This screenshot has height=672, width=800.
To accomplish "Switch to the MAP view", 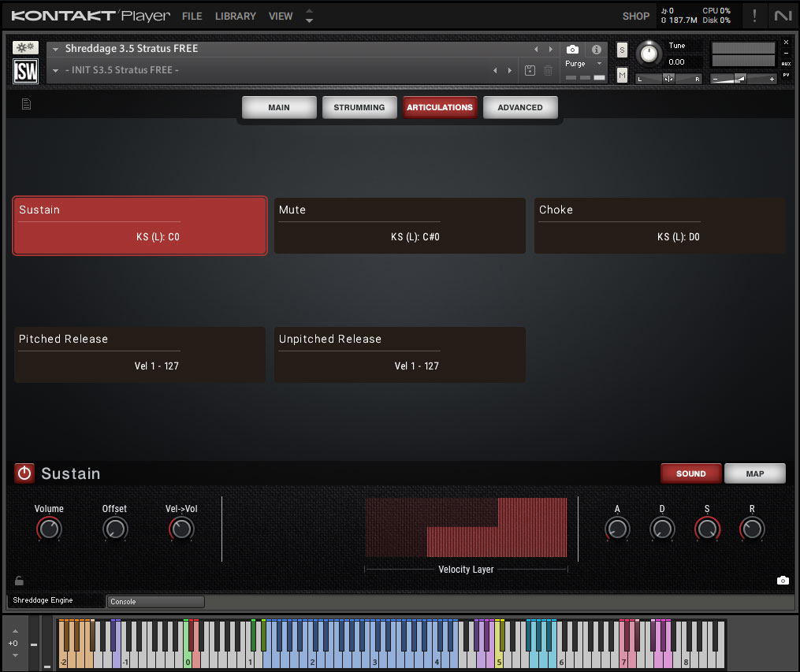I will pyautogui.click(x=754, y=473).
